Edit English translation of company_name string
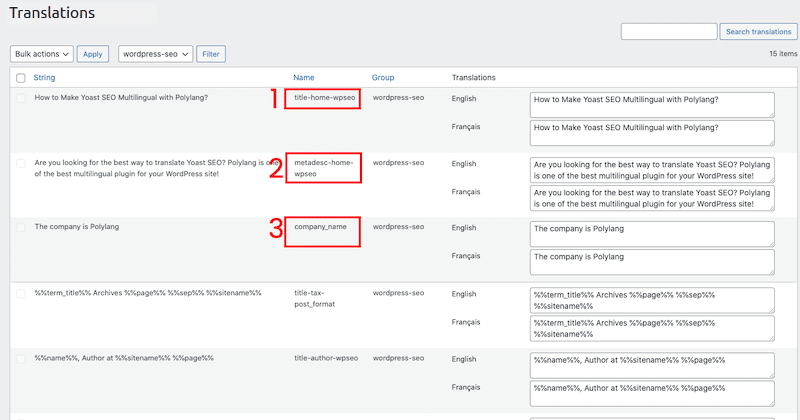800x420 pixels. (x=652, y=234)
